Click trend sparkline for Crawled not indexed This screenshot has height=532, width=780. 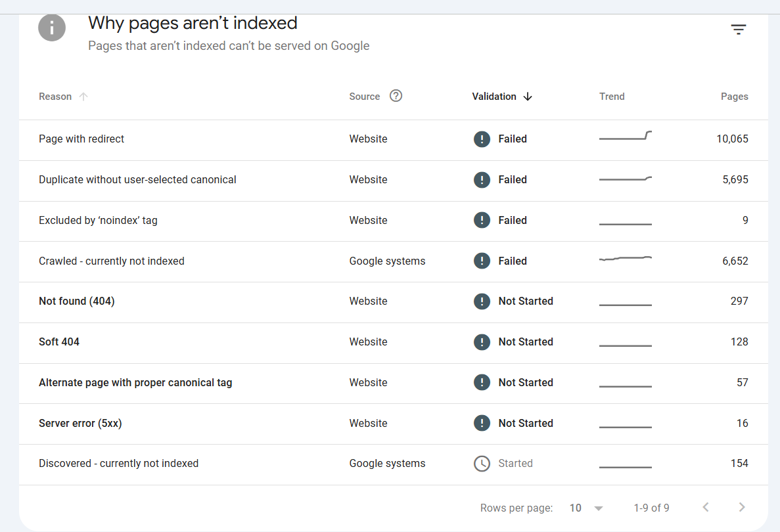626,259
